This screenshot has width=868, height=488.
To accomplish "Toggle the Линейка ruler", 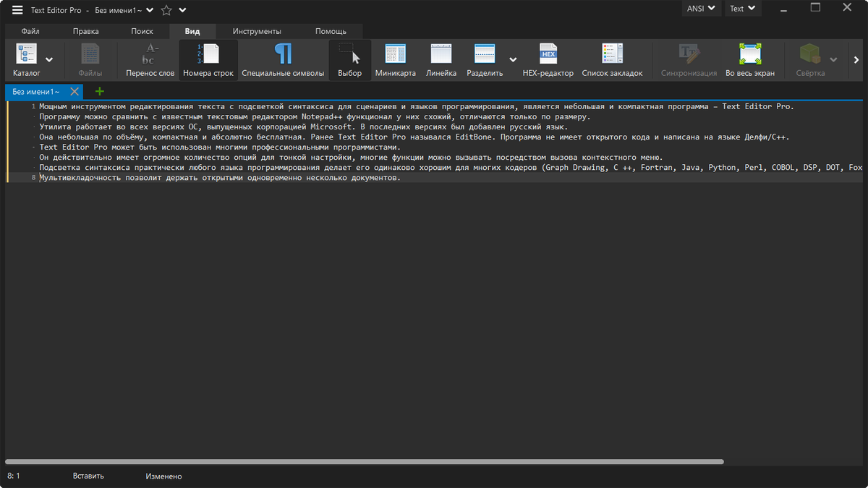I will [441, 60].
